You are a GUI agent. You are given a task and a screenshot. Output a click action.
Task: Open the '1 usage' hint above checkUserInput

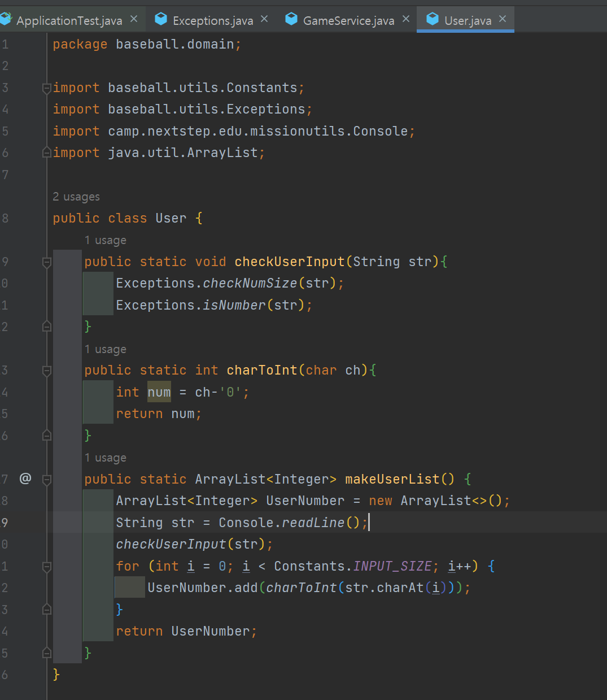[106, 240]
